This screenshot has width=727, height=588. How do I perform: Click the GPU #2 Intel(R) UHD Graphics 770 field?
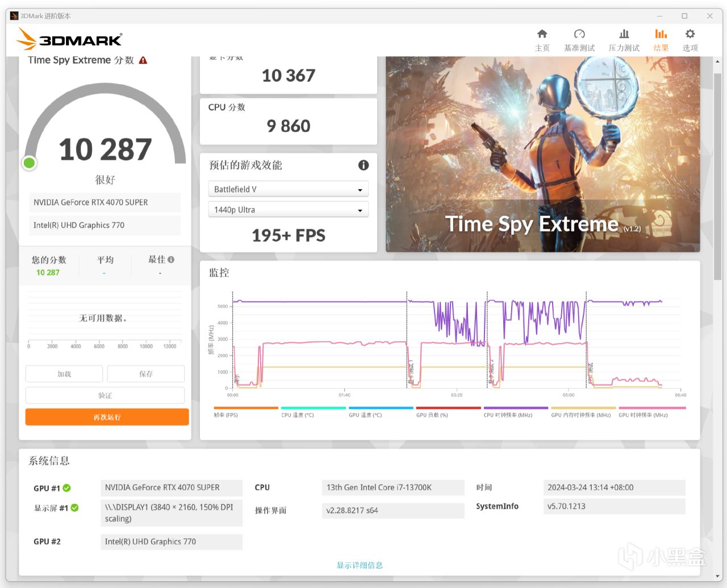(x=172, y=542)
